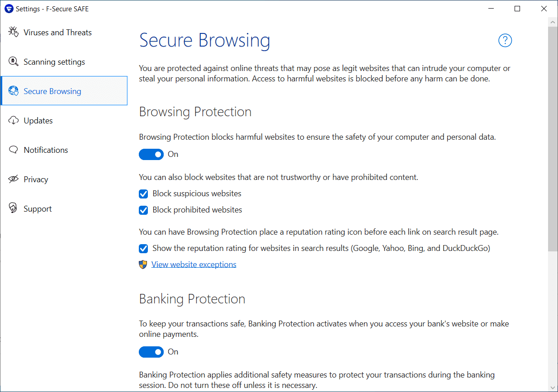The width and height of the screenshot is (558, 392).
Task: Disable the Banking Protection toggle
Action: click(x=151, y=352)
